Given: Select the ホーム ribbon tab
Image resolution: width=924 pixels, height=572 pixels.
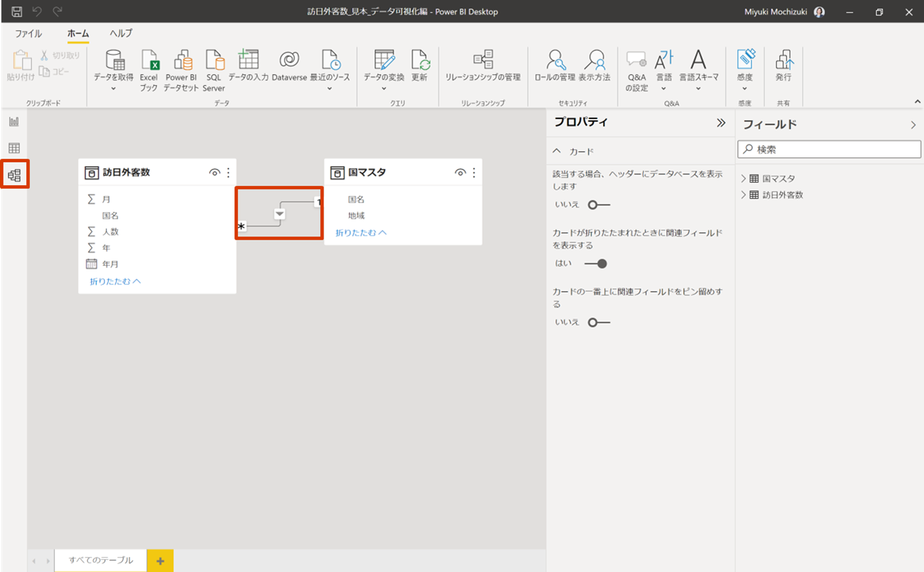Looking at the screenshot, I should point(78,33).
